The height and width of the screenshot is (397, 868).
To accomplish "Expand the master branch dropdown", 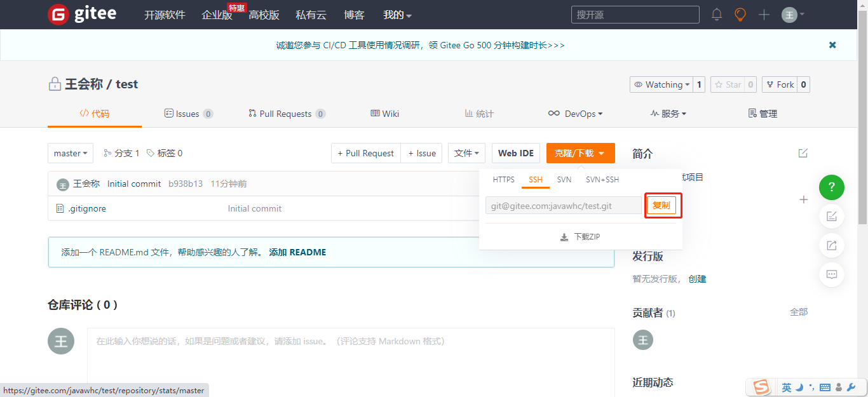I will pos(71,153).
